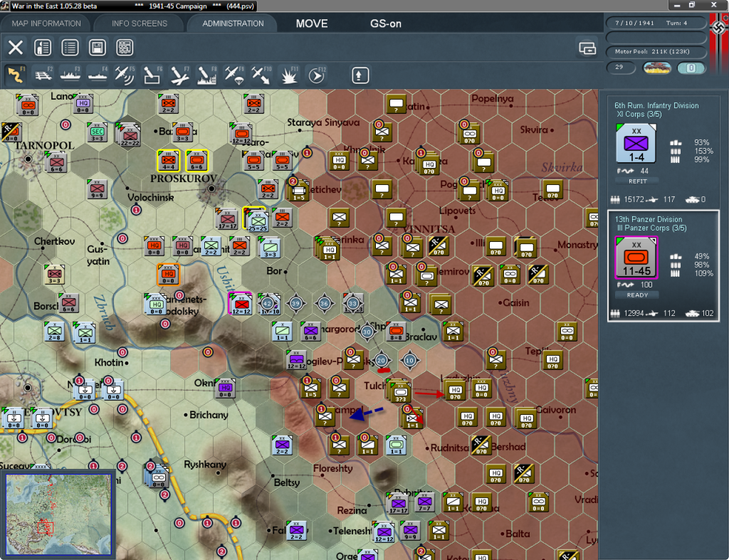The height and width of the screenshot is (560, 729).
Task: Select the yellow-outlined 6=6 panzer counter
Action: click(196, 162)
